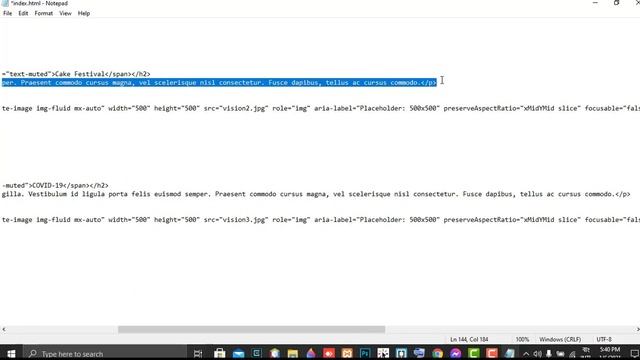The height and width of the screenshot is (360, 640).
Task: Open XAMPP from the taskbar
Action: pos(347,353)
